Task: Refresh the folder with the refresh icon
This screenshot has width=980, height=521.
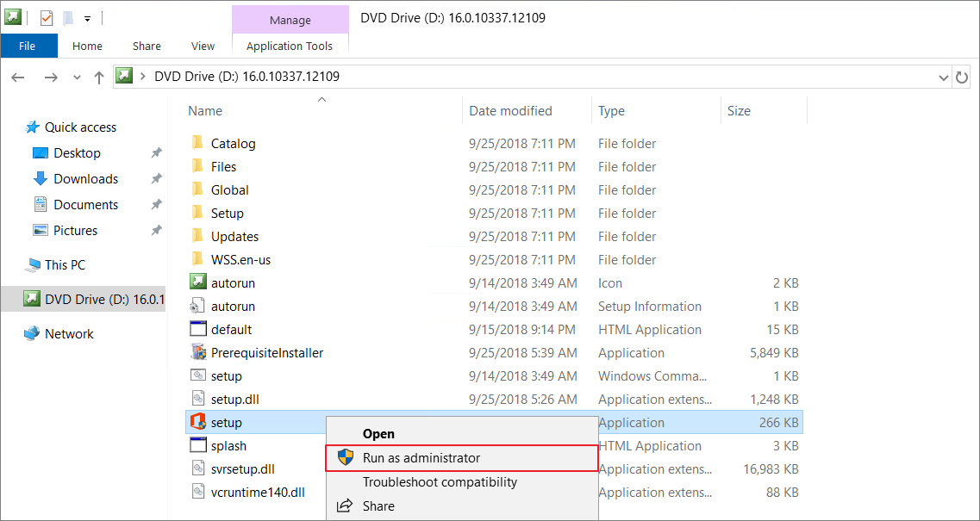Action: [x=962, y=77]
